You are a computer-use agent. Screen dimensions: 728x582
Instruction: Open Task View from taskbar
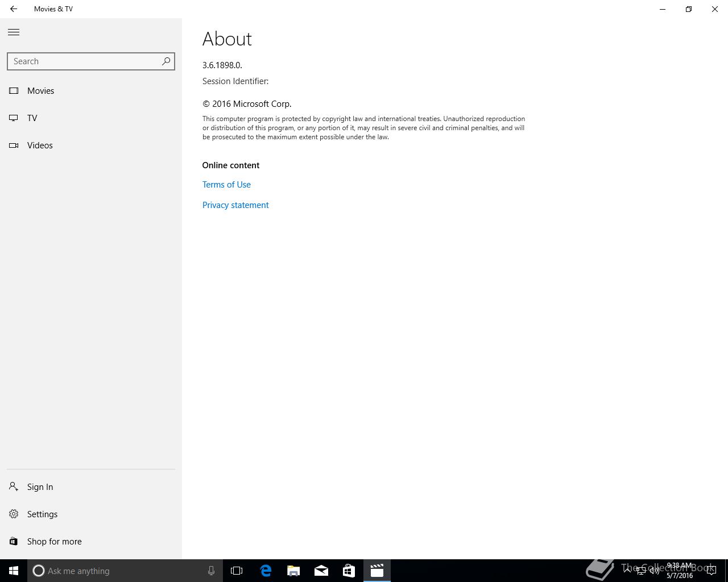[237, 571]
